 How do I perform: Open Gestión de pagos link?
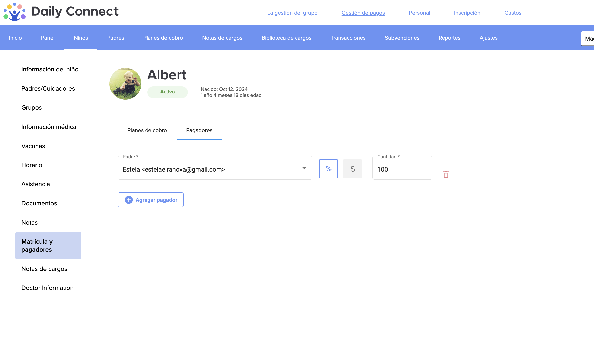[x=363, y=13]
